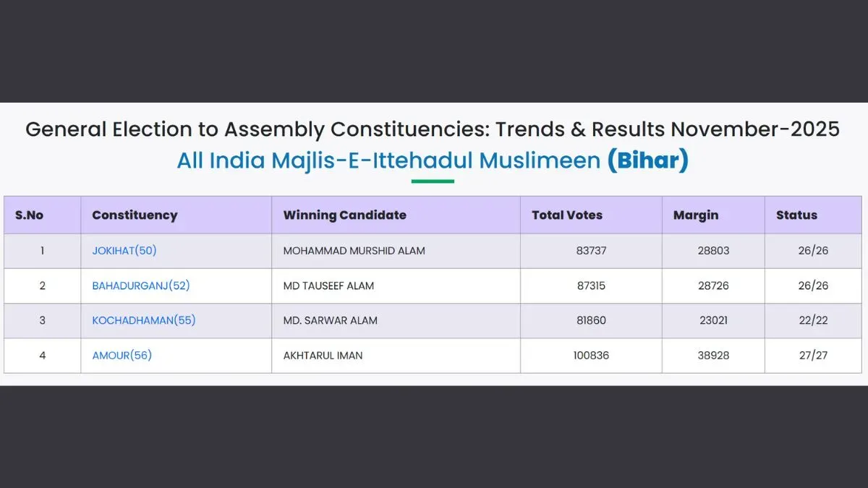
Task: Select the row for MD. SARWAR ALAM
Action: tap(329, 320)
